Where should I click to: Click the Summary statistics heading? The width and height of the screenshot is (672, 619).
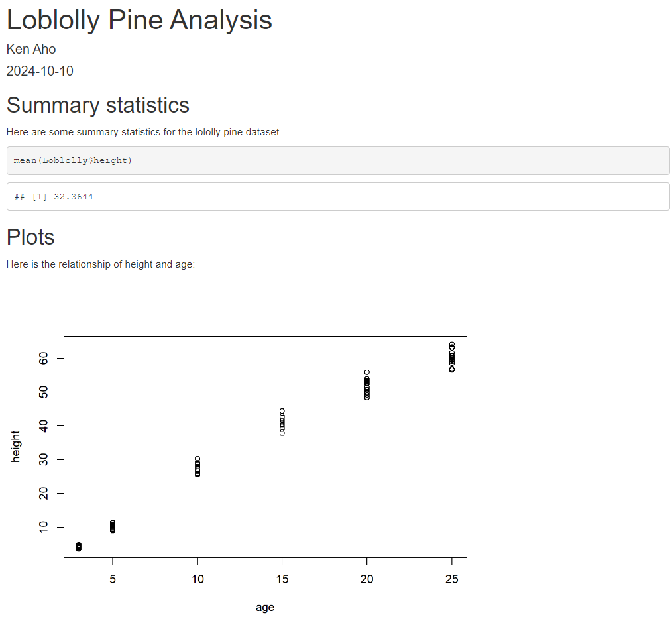tap(97, 105)
